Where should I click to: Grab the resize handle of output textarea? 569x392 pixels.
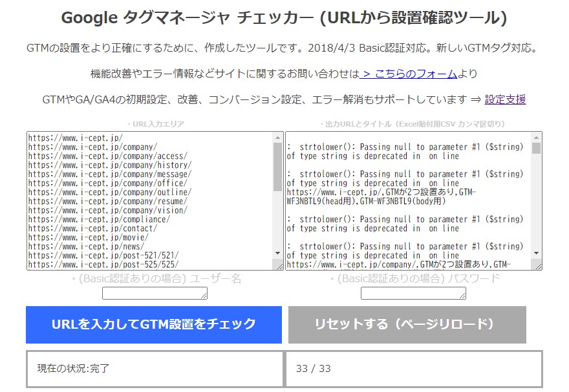[x=537, y=265]
